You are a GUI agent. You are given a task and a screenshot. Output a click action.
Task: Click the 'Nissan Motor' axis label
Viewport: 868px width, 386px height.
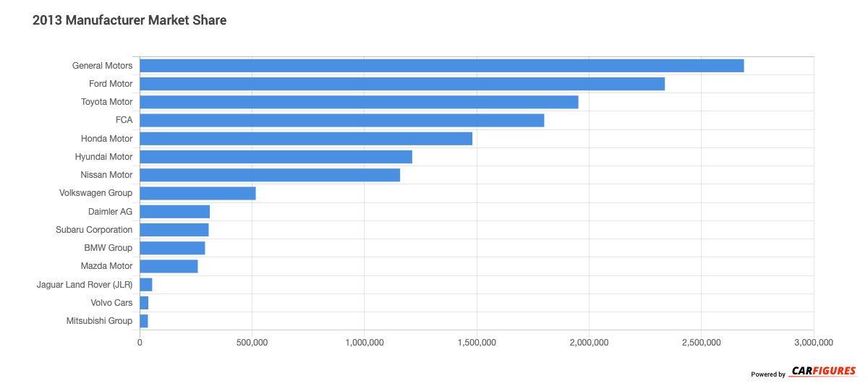[x=106, y=175]
